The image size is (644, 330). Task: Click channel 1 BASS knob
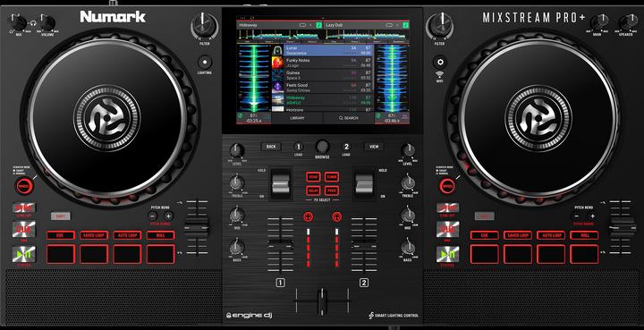(x=237, y=247)
